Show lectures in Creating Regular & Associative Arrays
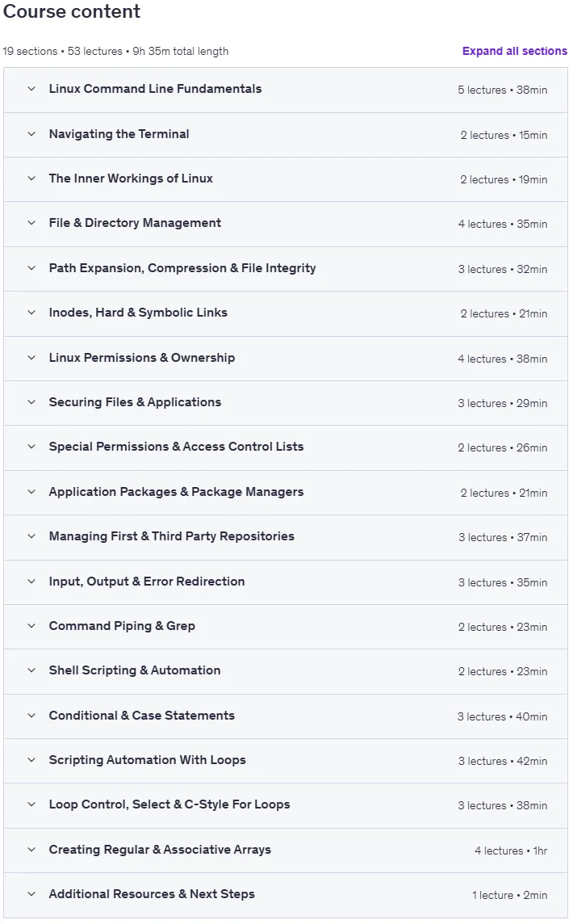This screenshot has height=924, width=573. point(286,850)
